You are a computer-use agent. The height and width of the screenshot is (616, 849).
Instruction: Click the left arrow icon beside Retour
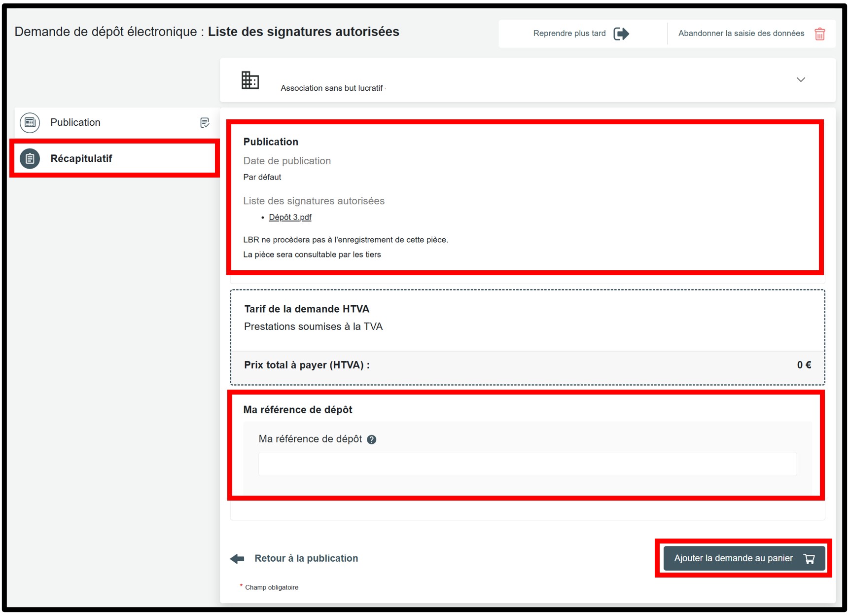click(x=237, y=559)
